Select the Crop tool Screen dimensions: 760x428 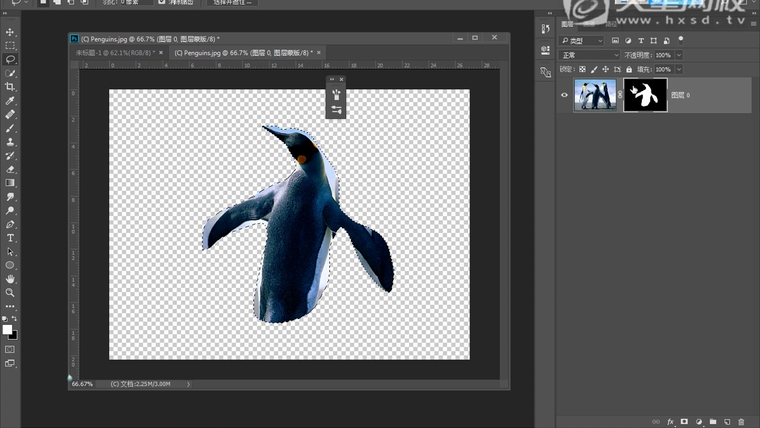pos(10,88)
